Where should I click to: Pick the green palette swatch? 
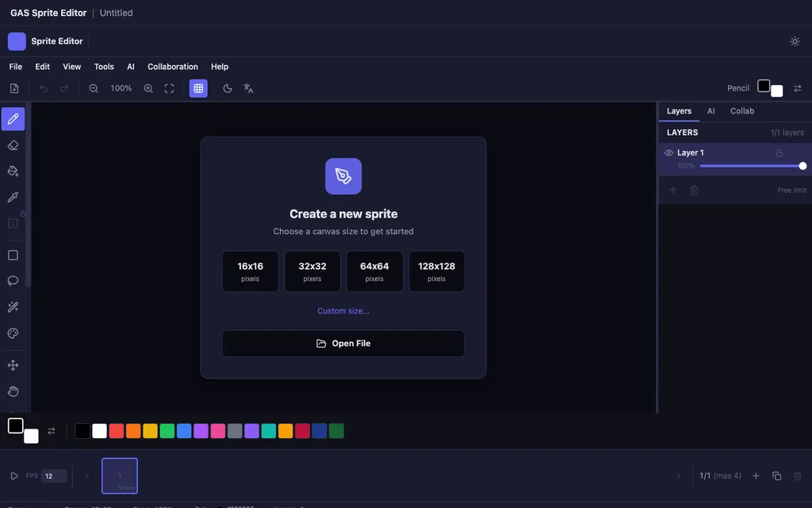[x=167, y=431]
